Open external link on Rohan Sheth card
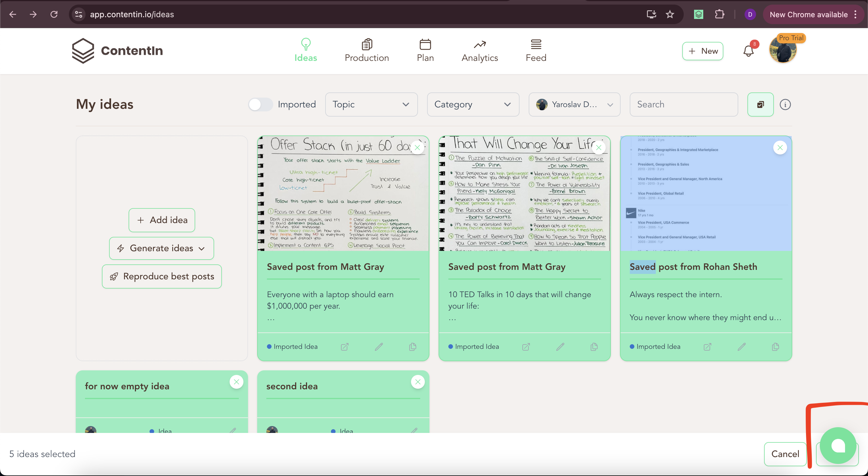The image size is (868, 476). pos(707,347)
